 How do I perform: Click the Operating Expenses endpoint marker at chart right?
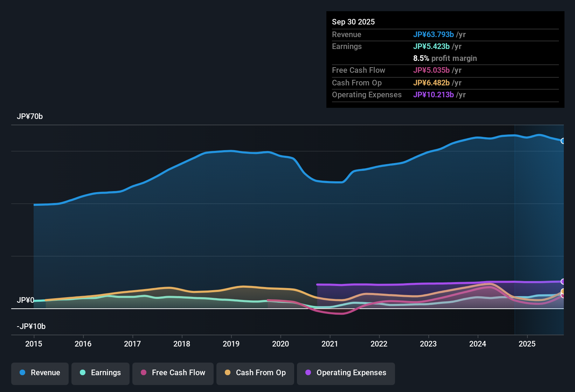(x=563, y=282)
